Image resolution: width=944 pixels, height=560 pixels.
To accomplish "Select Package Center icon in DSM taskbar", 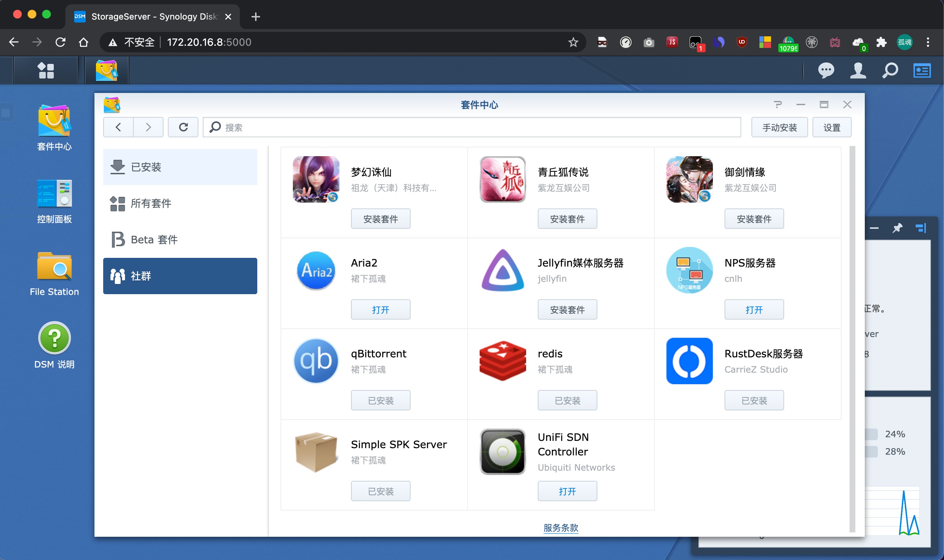I will pos(107,70).
